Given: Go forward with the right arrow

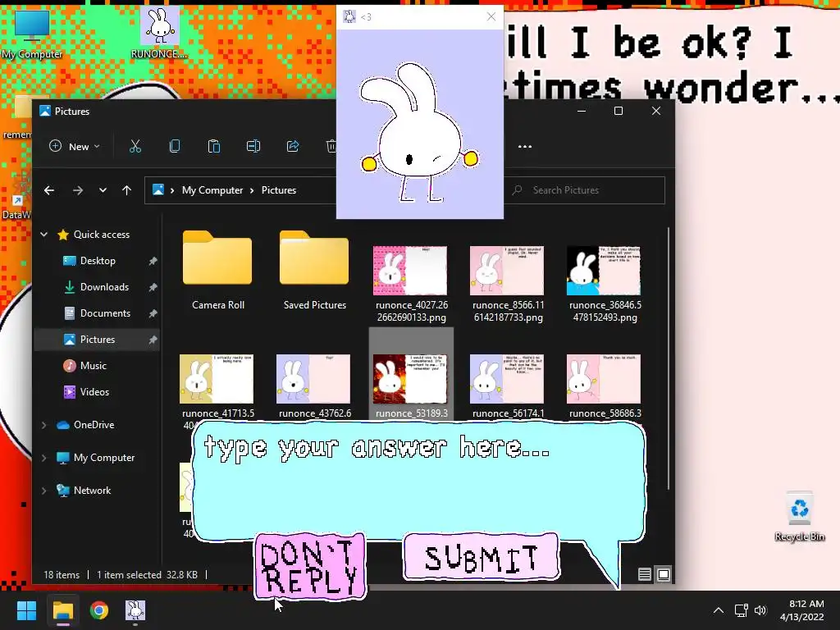Looking at the screenshot, I should tap(78, 190).
